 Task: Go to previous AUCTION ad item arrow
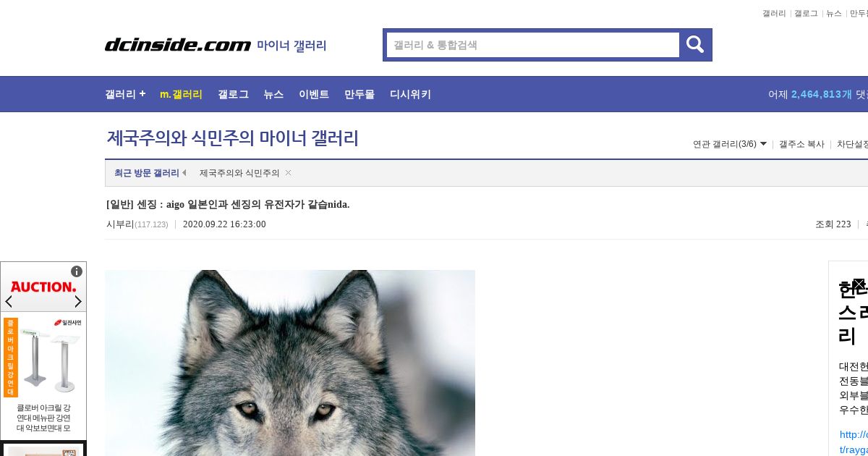pyautogui.click(x=9, y=301)
